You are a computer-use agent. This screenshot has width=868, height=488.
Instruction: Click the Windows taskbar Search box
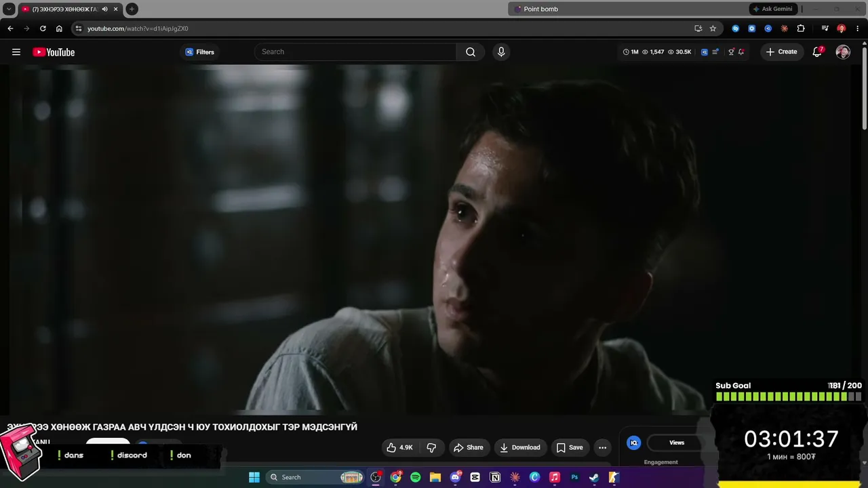coord(316,477)
